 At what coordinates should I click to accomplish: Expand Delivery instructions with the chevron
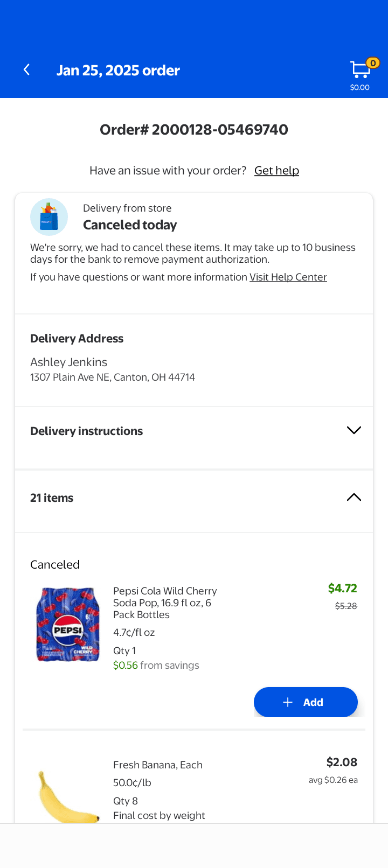pos(354,430)
